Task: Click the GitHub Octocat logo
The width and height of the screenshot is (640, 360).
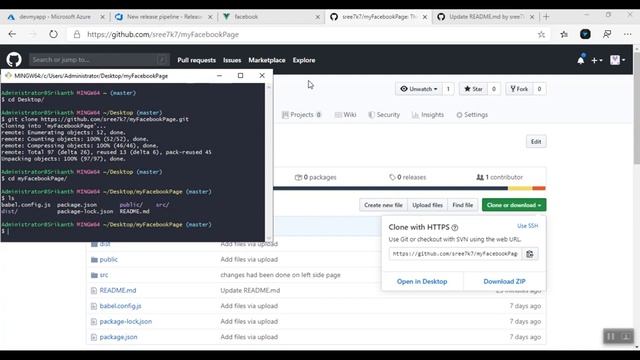Action: point(14,60)
